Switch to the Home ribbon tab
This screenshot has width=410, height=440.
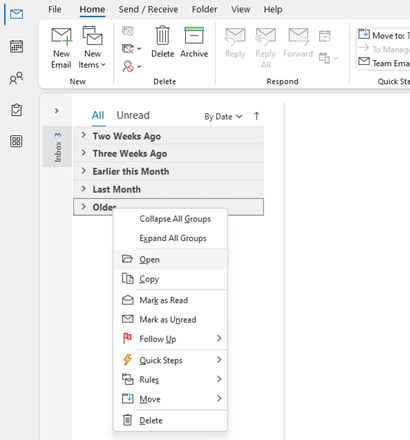pos(92,9)
